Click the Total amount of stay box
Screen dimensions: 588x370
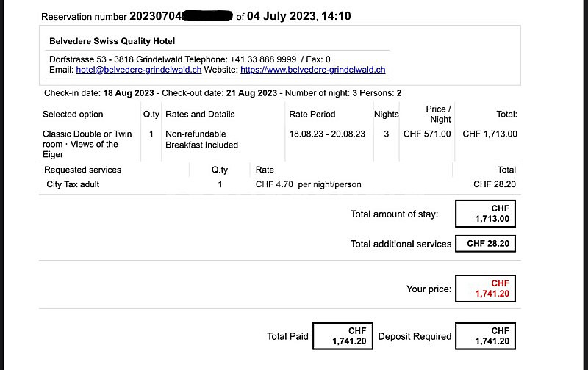coord(485,214)
